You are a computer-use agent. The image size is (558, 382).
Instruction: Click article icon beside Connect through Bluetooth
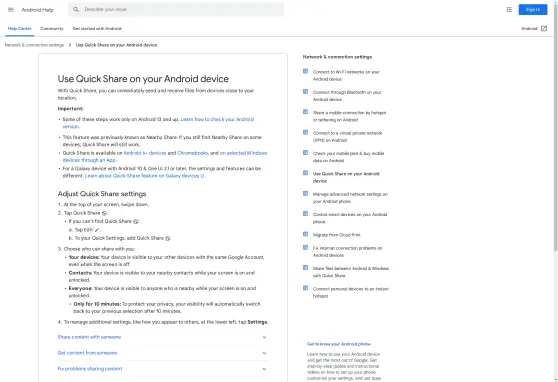click(305, 91)
